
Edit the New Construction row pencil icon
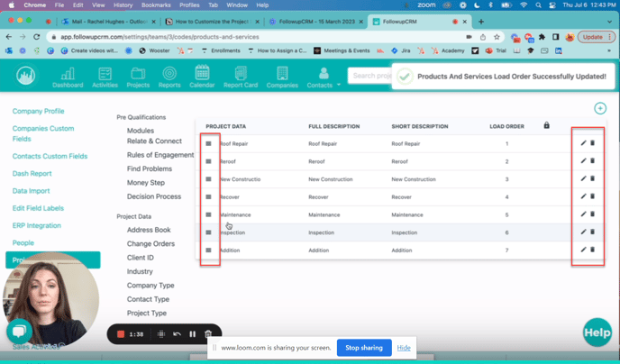tap(583, 178)
